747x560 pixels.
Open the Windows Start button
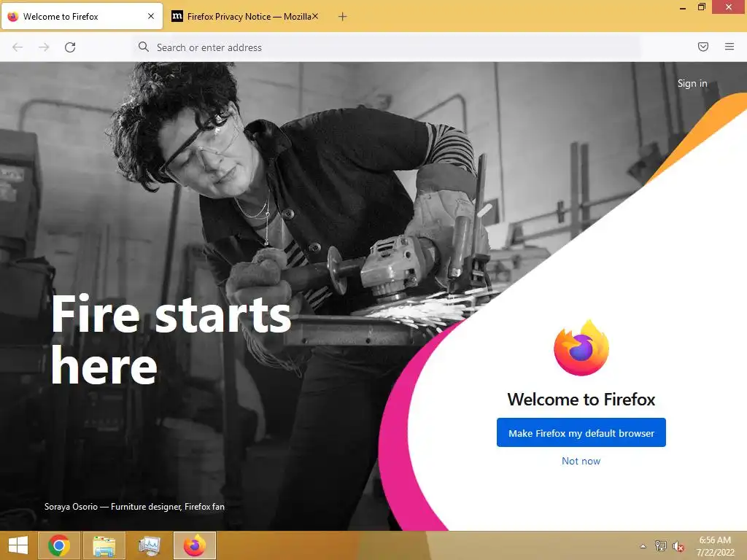18,545
